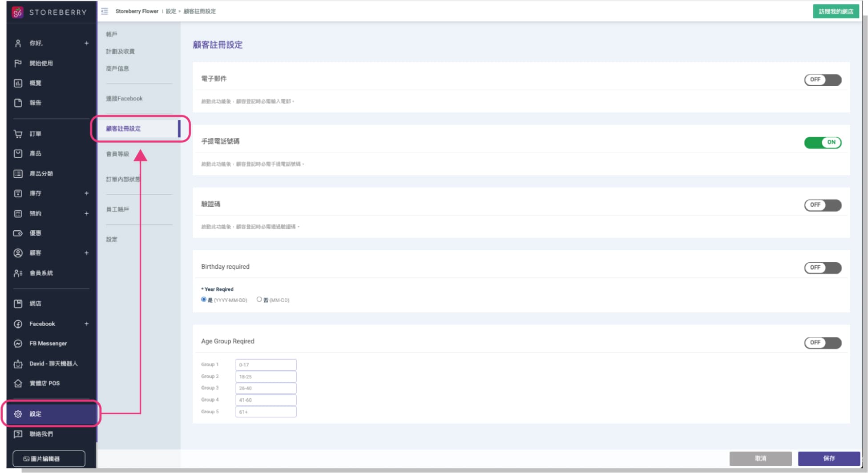The width and height of the screenshot is (868, 473).
Task: Click the 取消 cancel button
Action: click(x=760, y=458)
